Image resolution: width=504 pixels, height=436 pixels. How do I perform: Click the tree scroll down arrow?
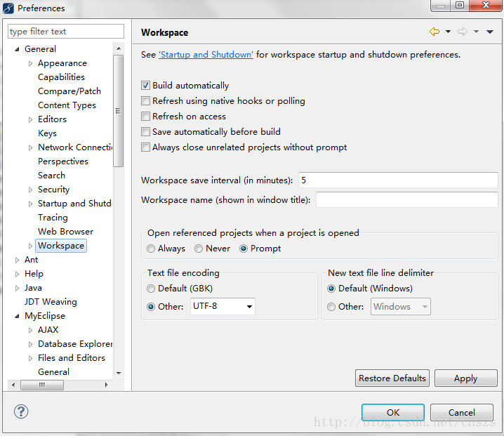coord(119,374)
